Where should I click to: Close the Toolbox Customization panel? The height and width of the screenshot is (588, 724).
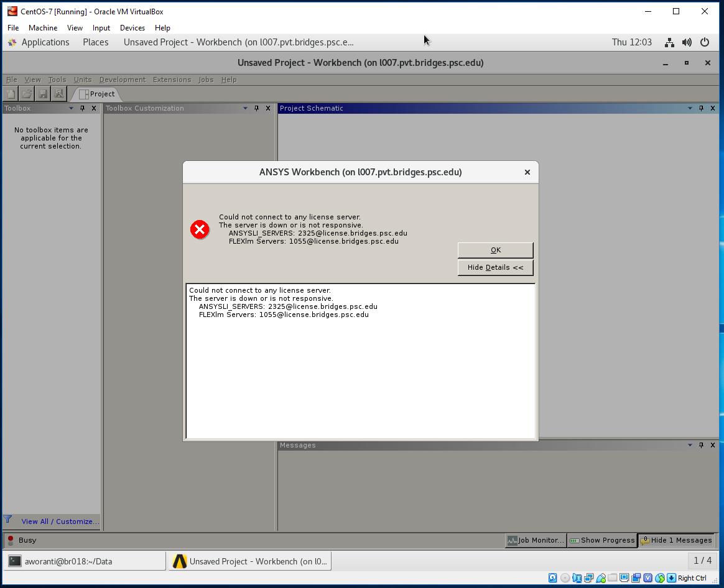click(268, 108)
